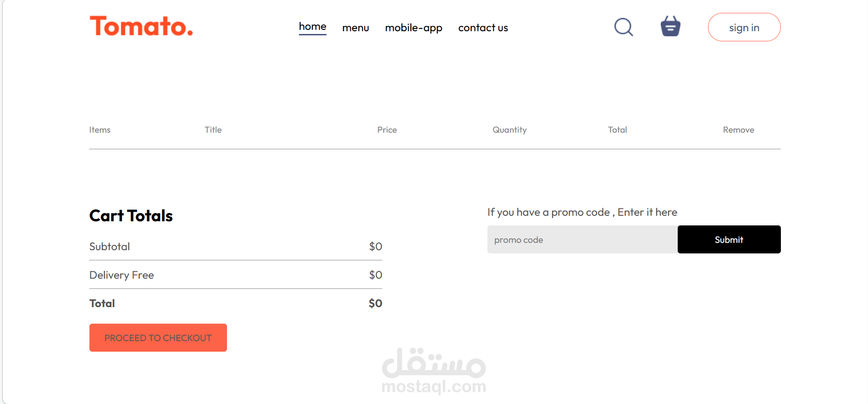Image resolution: width=868 pixels, height=404 pixels.
Task: Click the Items column header
Action: pos(100,130)
